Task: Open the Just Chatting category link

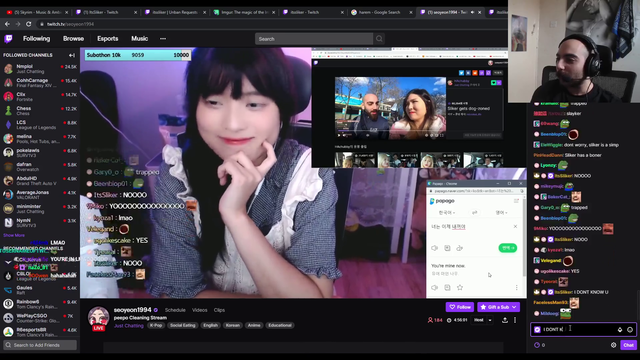Action: 129,326
